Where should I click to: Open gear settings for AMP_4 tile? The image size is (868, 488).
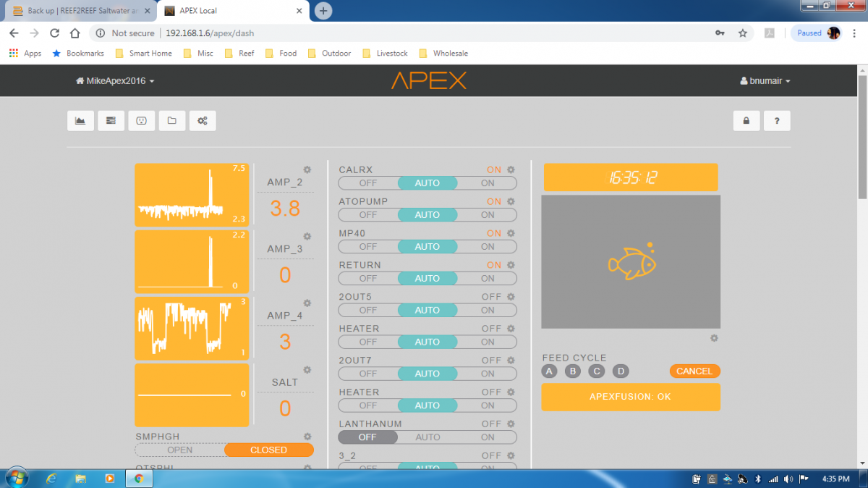click(307, 303)
